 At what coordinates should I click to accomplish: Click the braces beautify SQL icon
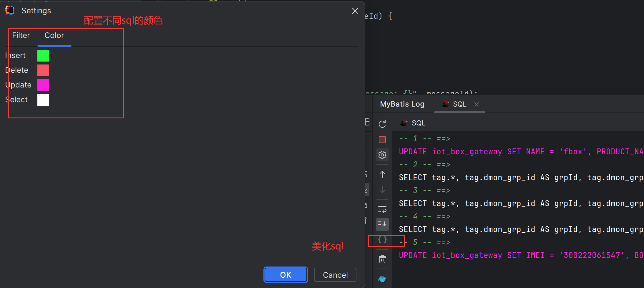(382, 240)
